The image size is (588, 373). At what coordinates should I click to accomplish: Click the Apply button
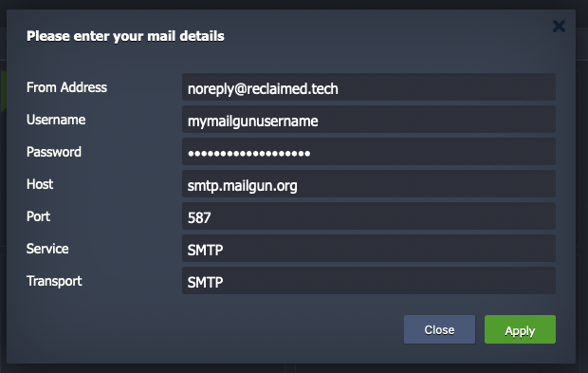tap(520, 329)
